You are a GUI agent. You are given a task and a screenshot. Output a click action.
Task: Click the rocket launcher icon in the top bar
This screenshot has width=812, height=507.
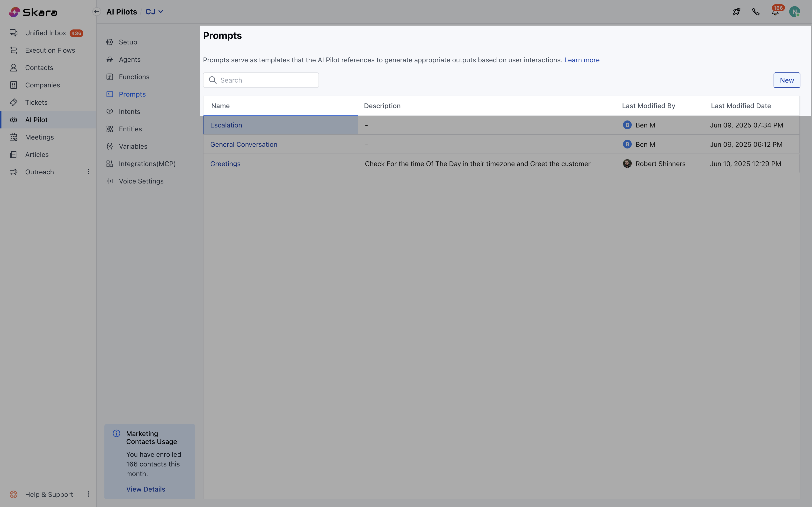(x=736, y=11)
